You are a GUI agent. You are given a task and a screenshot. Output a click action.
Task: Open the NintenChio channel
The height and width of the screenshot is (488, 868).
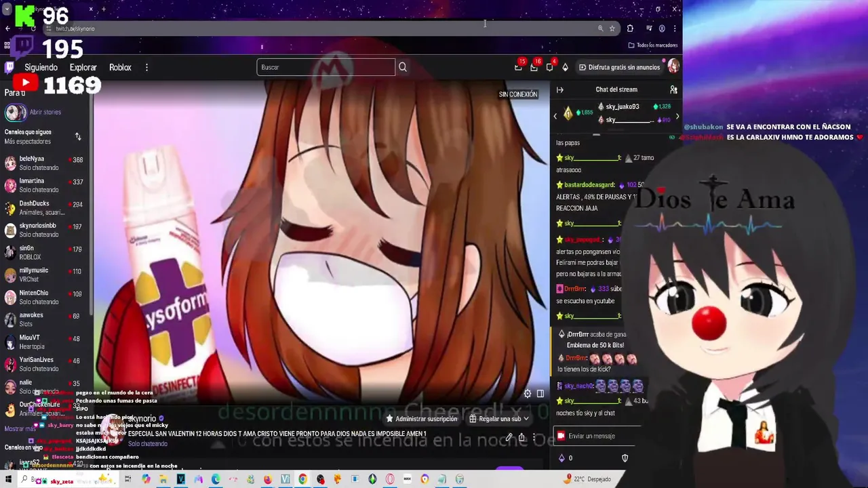43,298
